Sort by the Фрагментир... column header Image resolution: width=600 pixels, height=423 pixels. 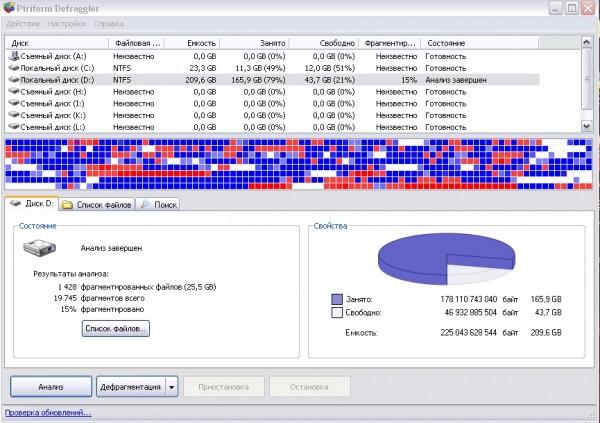[390, 43]
